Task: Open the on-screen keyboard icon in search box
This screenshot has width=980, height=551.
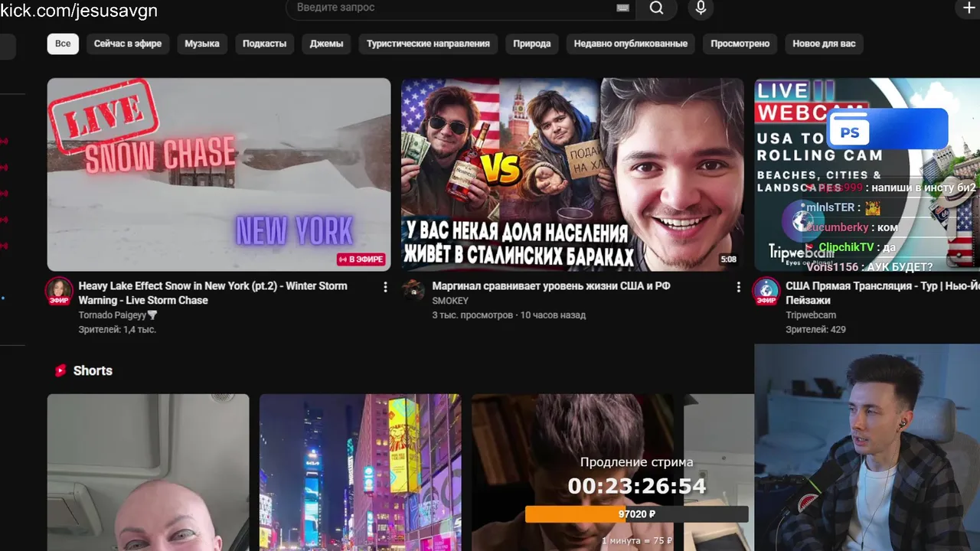Action: pos(622,8)
